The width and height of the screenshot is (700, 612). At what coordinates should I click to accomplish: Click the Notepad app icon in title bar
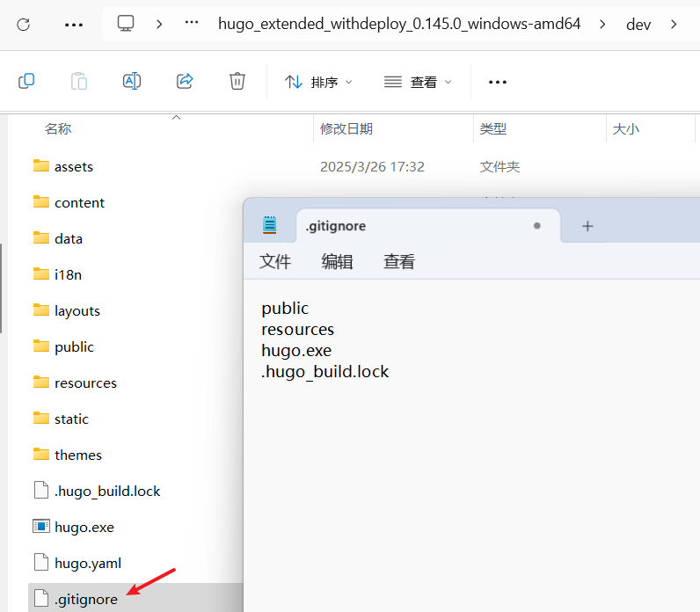click(269, 226)
